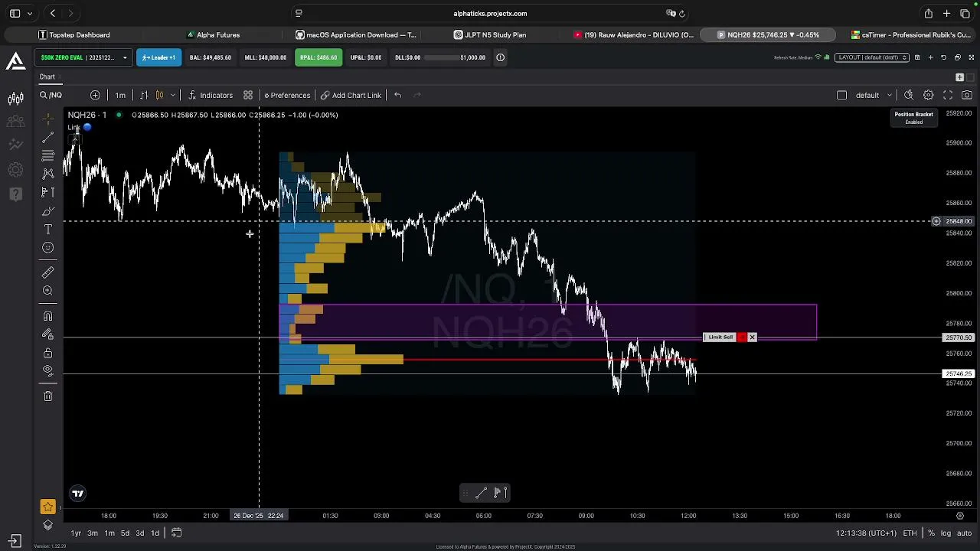Viewport: 980px width, 551px height.
Task: Switch to Topstep Dashboard browser tab
Action: click(74, 34)
